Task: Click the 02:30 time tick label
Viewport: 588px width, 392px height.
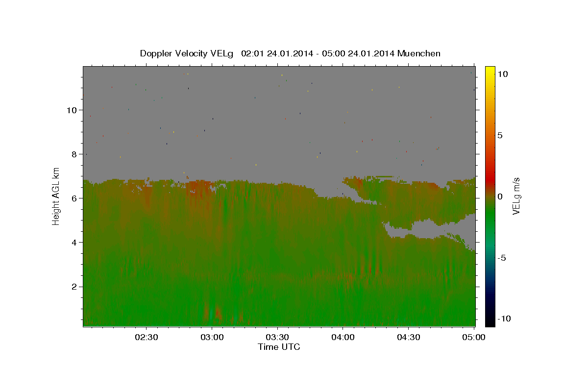Action: click(x=147, y=337)
